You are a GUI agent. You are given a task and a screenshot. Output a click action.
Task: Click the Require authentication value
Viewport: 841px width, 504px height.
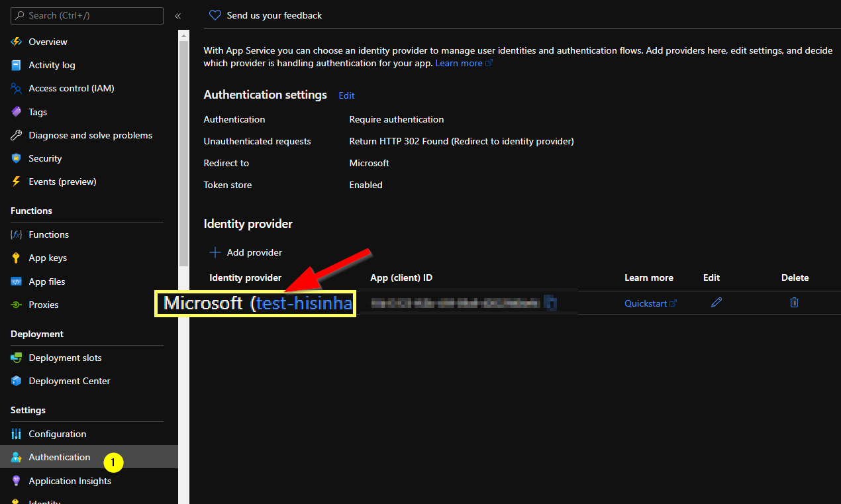(x=397, y=119)
